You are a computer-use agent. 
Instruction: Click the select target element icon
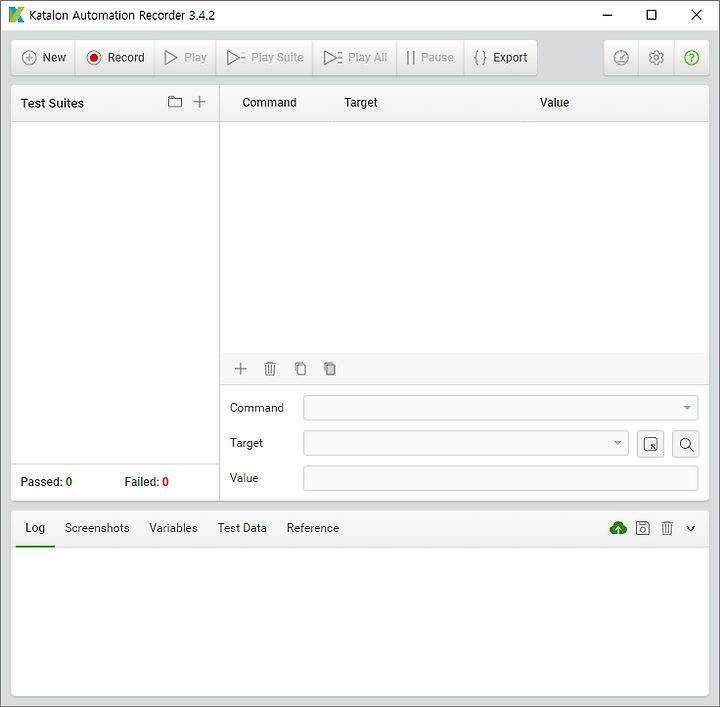[651, 444]
